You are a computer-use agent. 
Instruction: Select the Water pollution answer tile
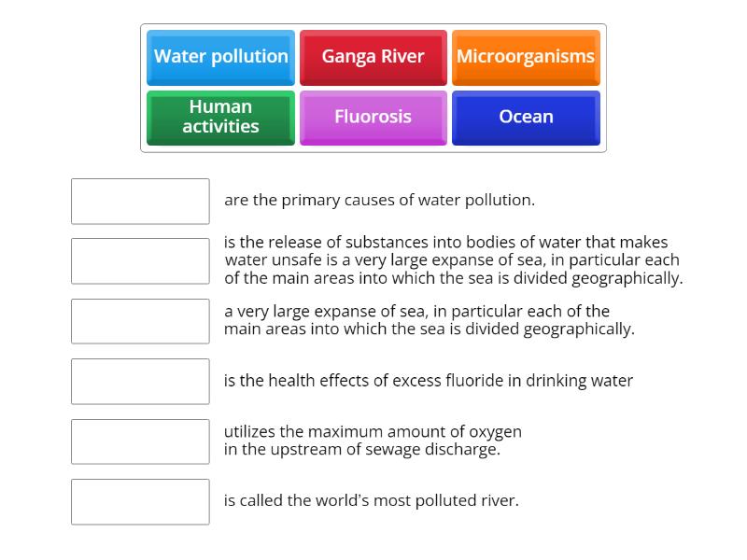click(x=220, y=57)
